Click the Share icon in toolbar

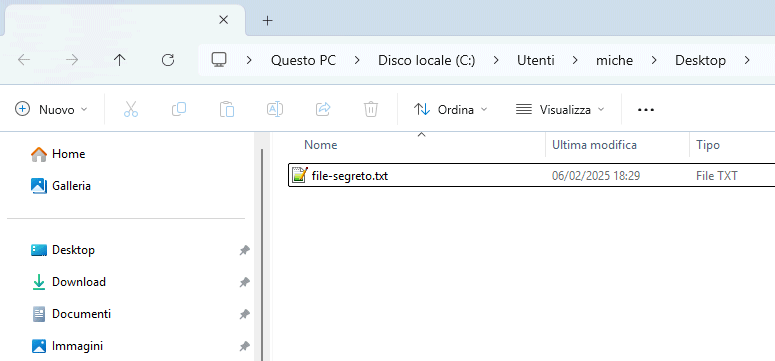click(x=323, y=109)
